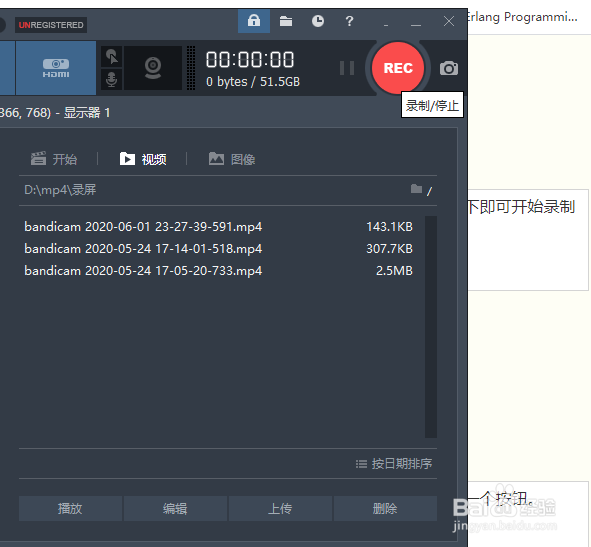The width and height of the screenshot is (591, 547).
Task: Open the output folder icon in title bar
Action: coord(286,21)
